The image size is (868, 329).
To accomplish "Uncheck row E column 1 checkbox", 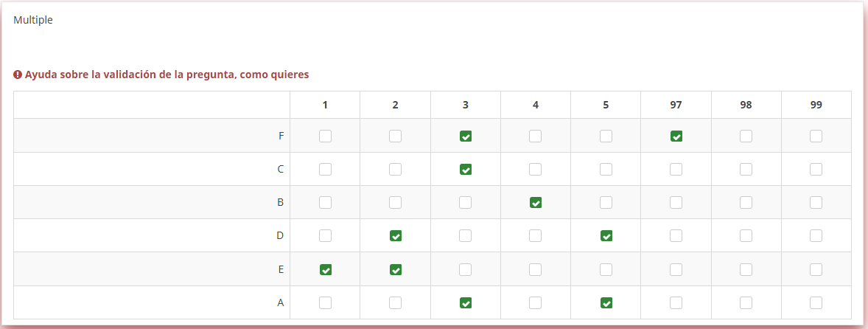I will point(325,270).
